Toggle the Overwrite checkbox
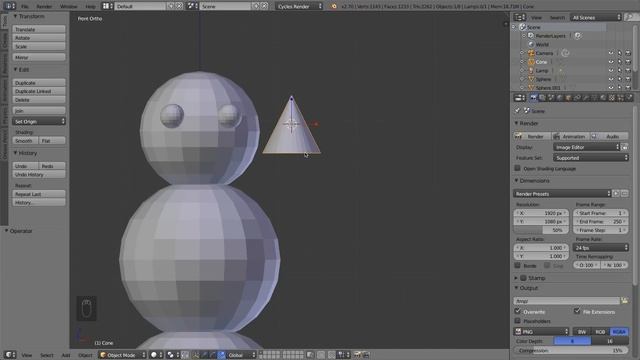This screenshot has height=360, width=640. (518, 311)
